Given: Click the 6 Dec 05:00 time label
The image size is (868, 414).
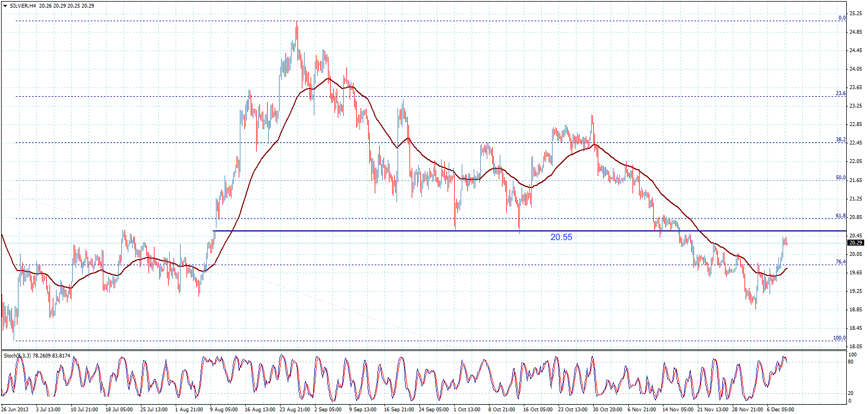Looking at the screenshot, I should point(780,410).
